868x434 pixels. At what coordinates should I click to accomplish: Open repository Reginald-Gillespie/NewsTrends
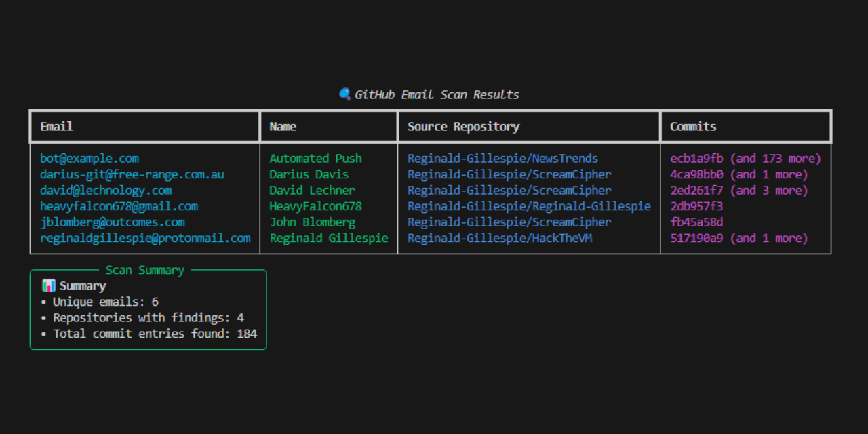[x=502, y=158]
